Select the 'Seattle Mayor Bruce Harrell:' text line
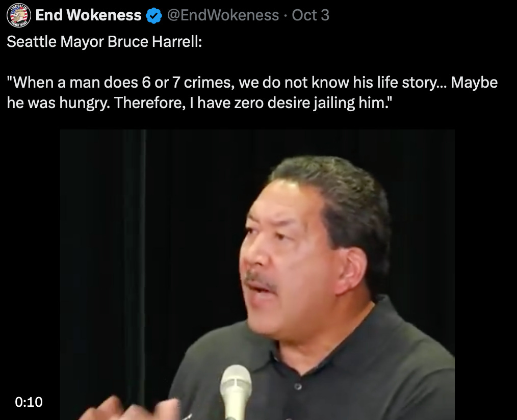Viewport: 517px width, 420px height. pos(104,42)
